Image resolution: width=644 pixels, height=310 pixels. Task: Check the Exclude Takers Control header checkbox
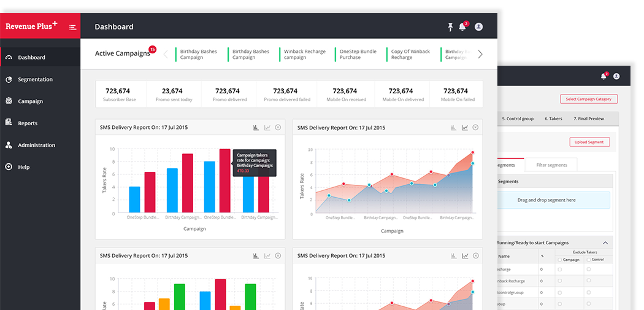[589, 260]
